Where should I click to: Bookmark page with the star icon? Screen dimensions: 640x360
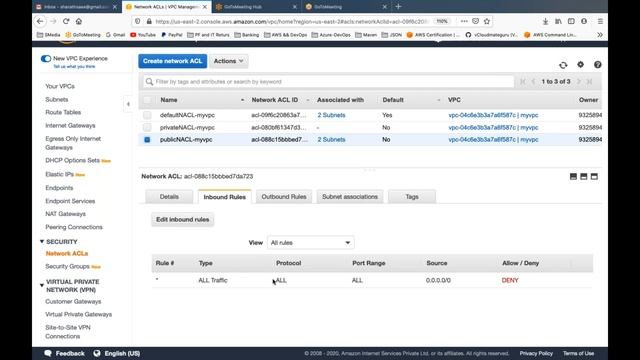pyautogui.click(x=487, y=21)
